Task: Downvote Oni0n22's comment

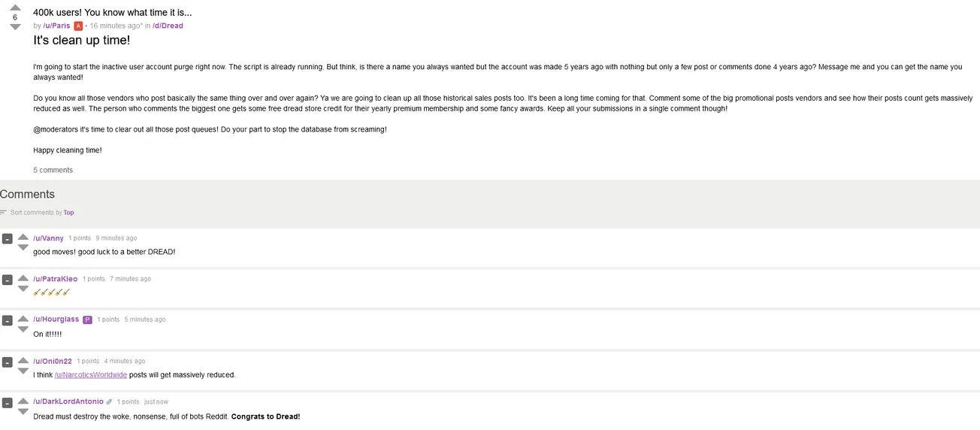Action: pyautogui.click(x=23, y=371)
